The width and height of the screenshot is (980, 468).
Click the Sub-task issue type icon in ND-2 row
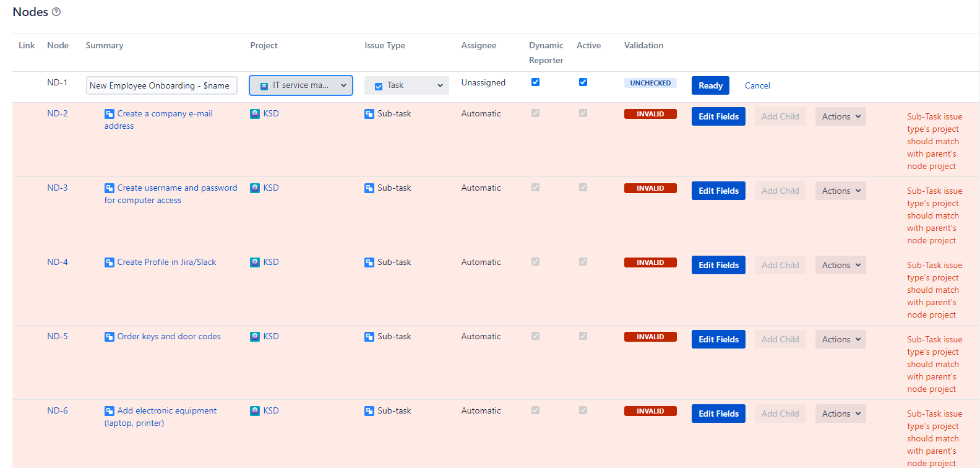(x=369, y=114)
